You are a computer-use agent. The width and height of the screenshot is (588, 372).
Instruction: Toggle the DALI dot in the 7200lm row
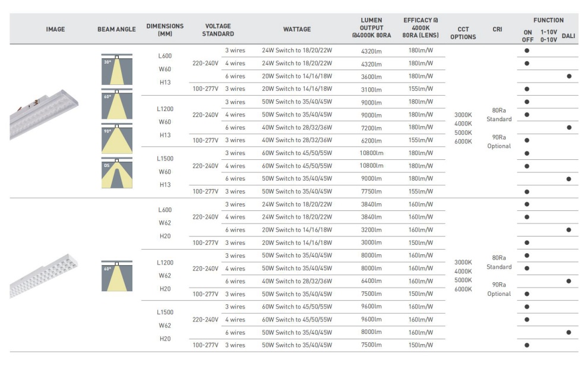coord(568,127)
